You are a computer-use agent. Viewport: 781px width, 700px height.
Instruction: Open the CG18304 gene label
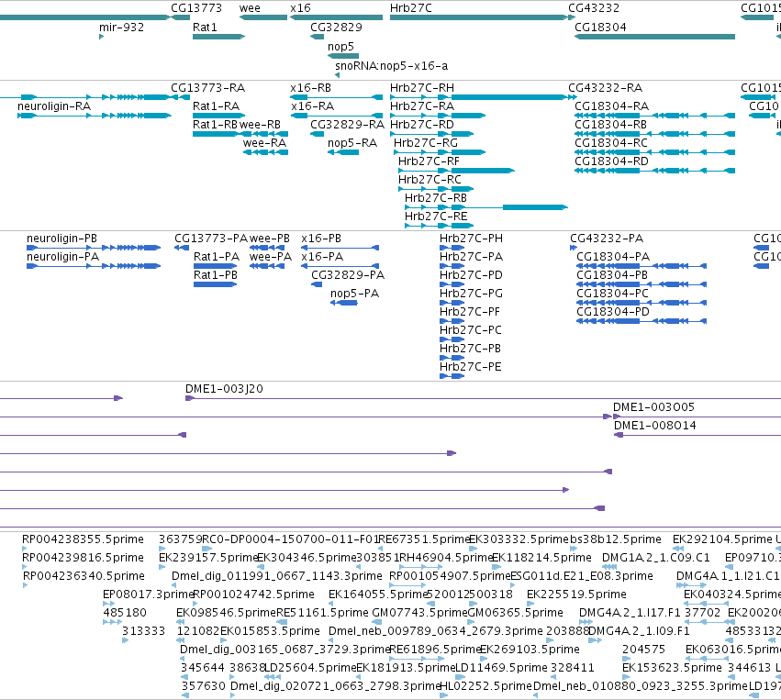tap(600, 28)
